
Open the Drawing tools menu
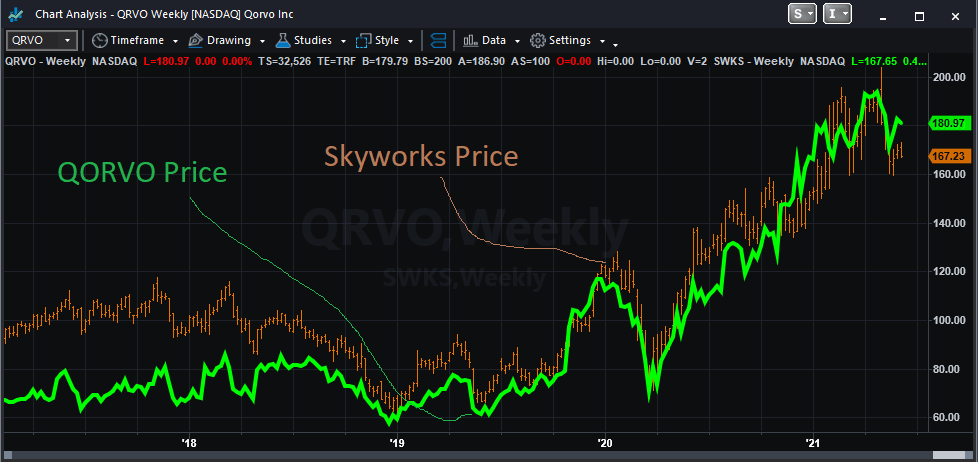coord(226,41)
